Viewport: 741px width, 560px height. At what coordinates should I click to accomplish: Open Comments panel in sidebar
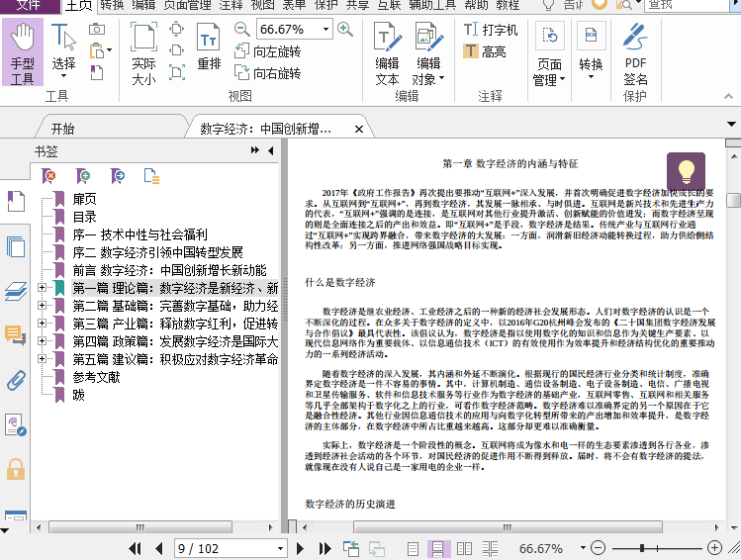coord(16,335)
